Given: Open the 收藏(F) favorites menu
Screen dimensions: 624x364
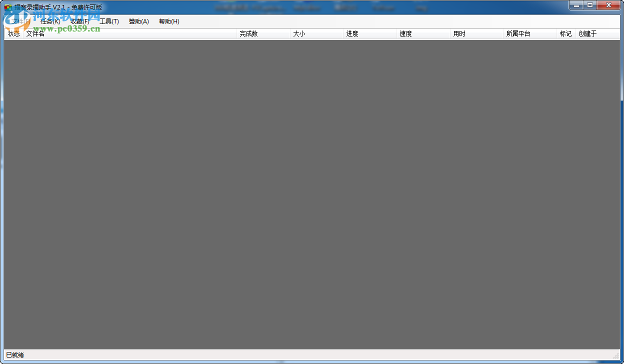Looking at the screenshot, I should (x=80, y=21).
